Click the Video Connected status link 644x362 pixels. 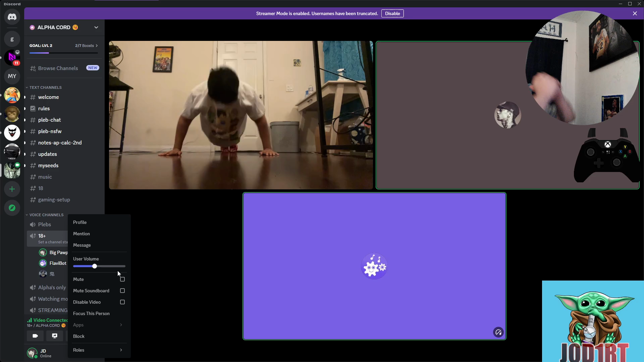48,320
